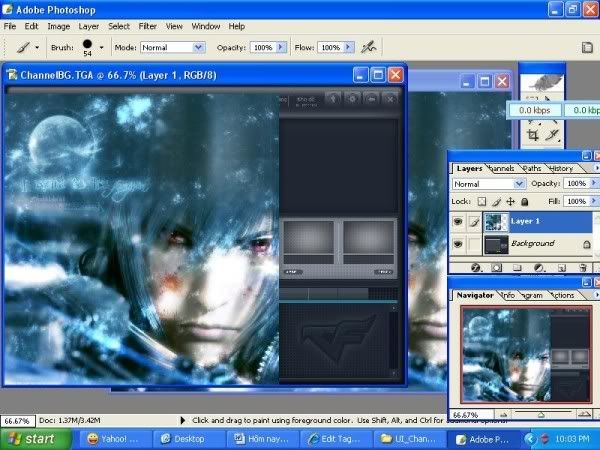Switch to the Histogram tab
Image resolution: width=600 pixels, height=450 pixels.
[533, 295]
